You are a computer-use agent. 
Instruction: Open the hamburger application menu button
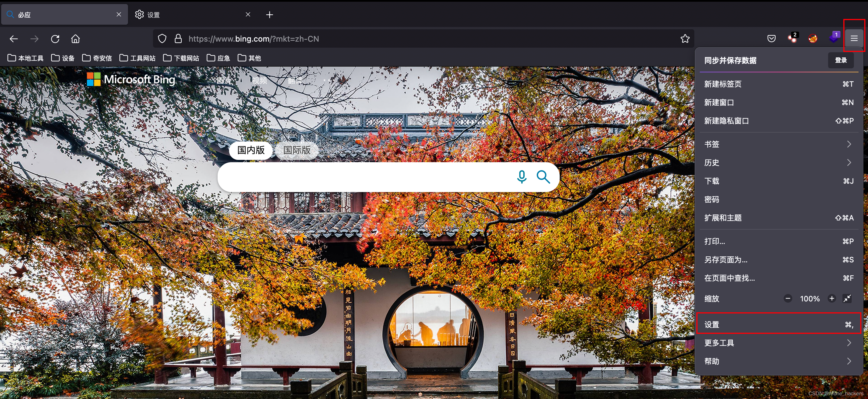pos(854,38)
